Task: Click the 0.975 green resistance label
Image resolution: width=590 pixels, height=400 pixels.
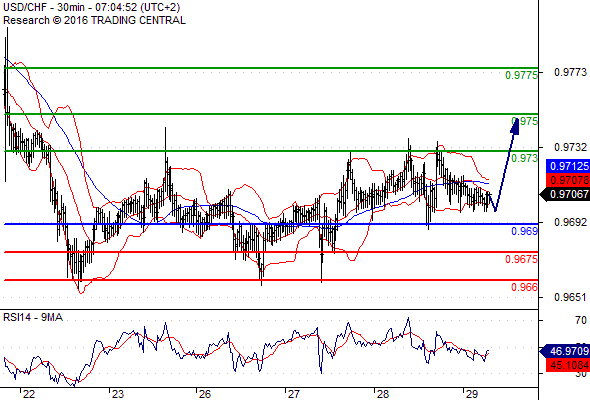Action: tap(525, 121)
